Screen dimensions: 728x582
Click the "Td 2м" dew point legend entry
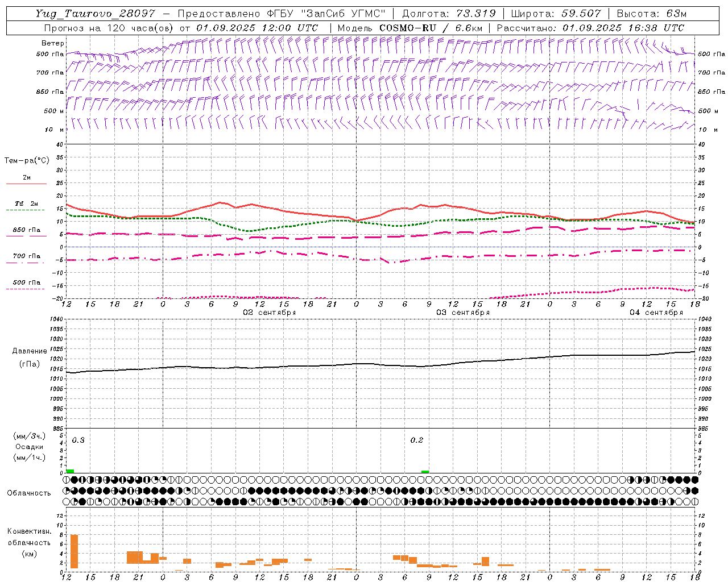pyautogui.click(x=27, y=203)
